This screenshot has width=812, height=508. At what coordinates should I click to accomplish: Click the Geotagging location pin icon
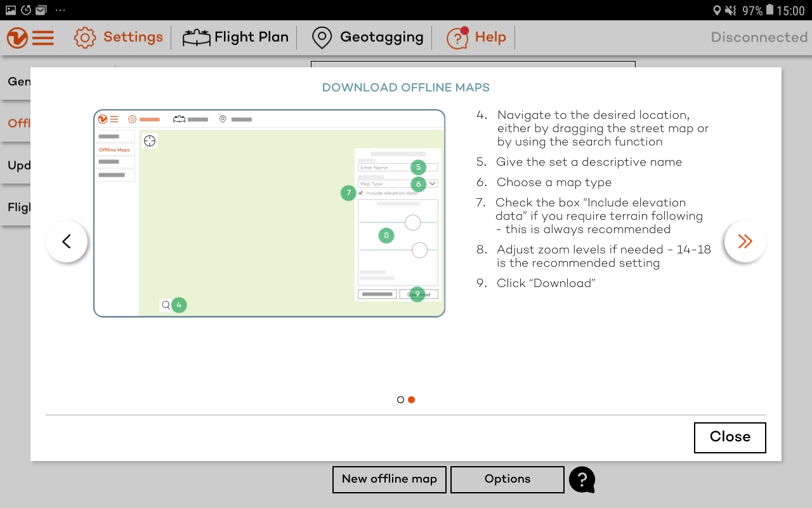(322, 38)
